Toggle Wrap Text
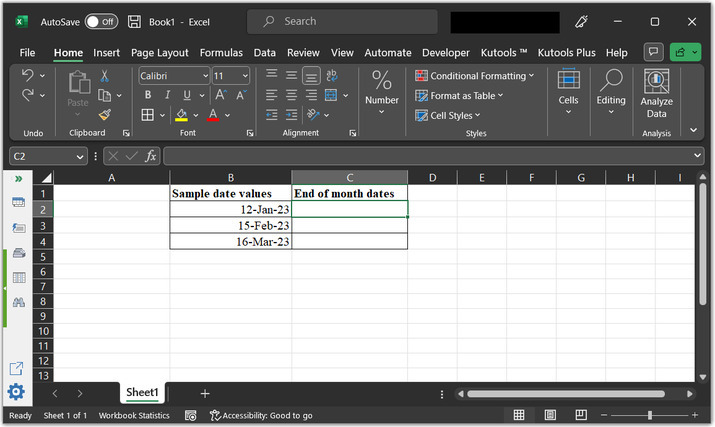Viewport: 715px width, 427px height. coord(332,75)
